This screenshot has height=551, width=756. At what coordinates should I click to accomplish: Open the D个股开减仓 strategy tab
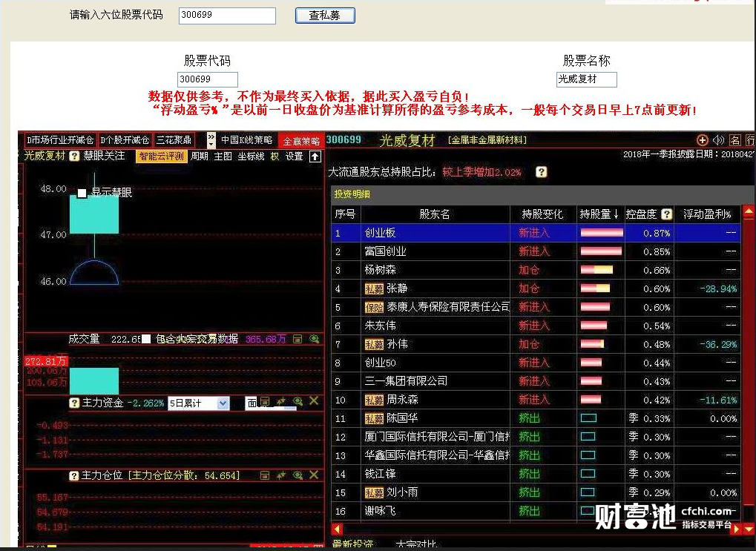125,140
